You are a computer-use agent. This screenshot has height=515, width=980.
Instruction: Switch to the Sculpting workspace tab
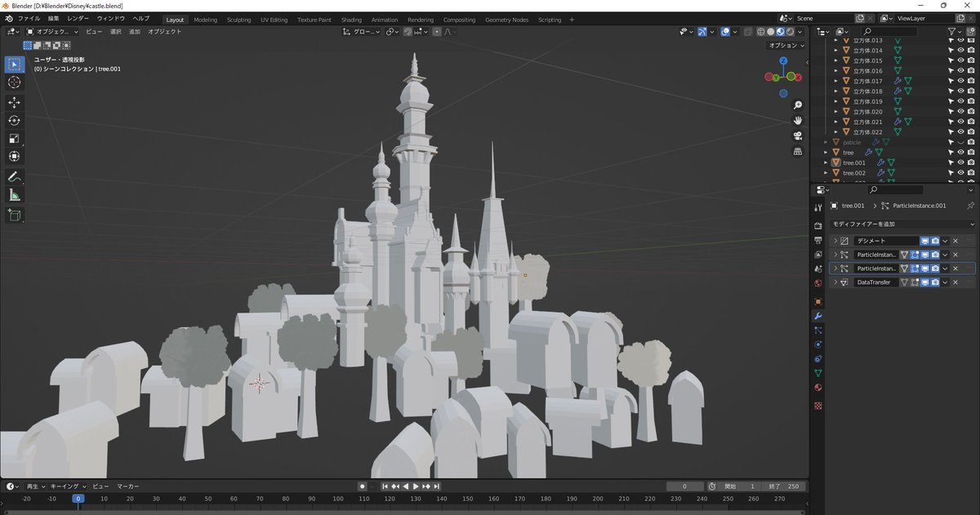[238, 20]
